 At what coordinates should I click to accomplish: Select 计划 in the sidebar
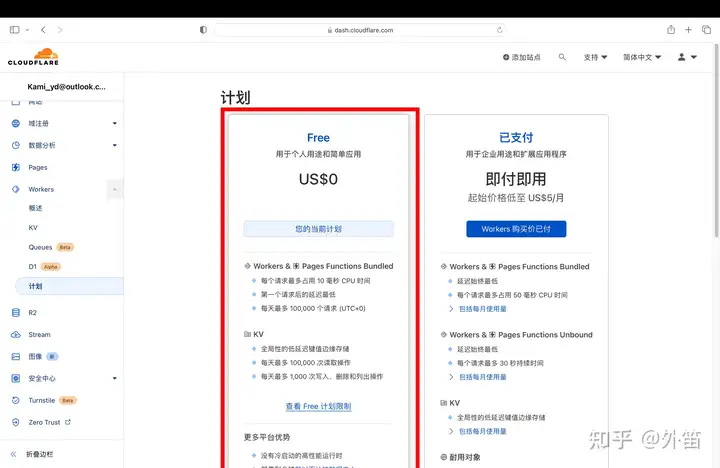click(70, 286)
